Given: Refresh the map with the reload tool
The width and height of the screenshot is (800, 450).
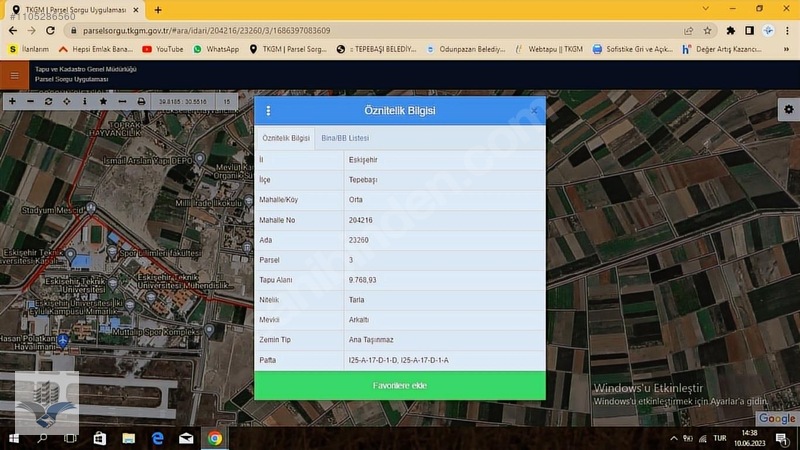Looking at the screenshot, I should tap(48, 102).
